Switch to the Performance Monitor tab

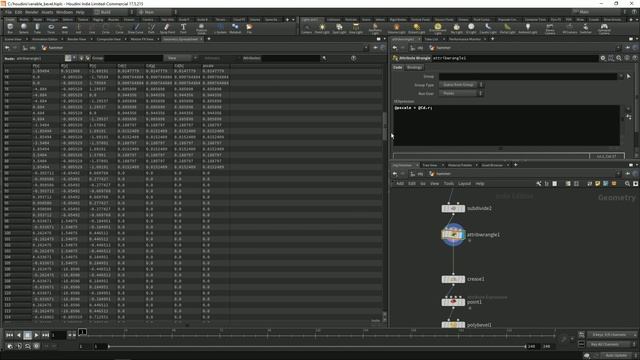[x=465, y=39]
